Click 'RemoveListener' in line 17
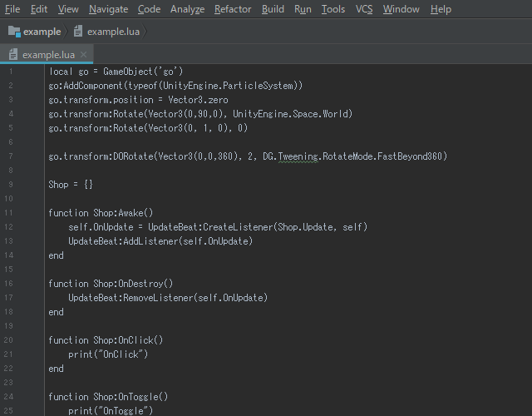 click(x=159, y=298)
